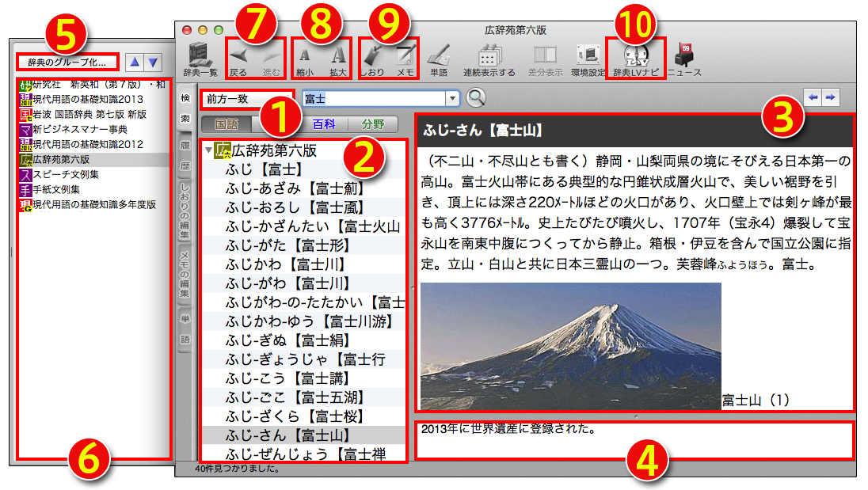Move dictionary down with blue down arrow
The height and width of the screenshot is (490, 868).
pyautogui.click(x=153, y=62)
